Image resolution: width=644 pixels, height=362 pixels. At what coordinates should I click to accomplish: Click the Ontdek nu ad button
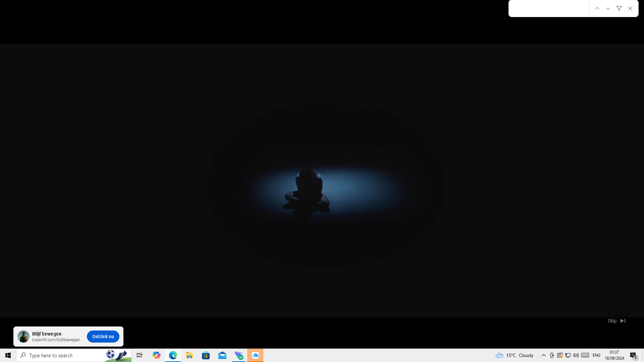pos(103,337)
